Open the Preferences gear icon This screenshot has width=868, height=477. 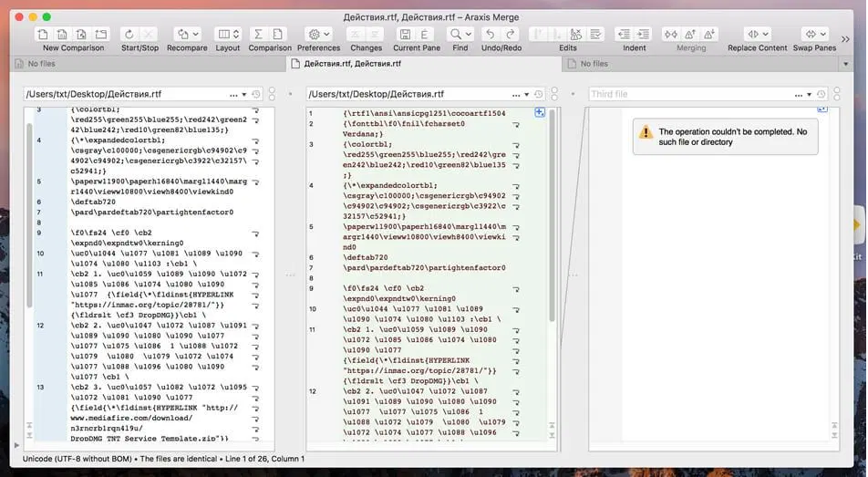(x=318, y=34)
